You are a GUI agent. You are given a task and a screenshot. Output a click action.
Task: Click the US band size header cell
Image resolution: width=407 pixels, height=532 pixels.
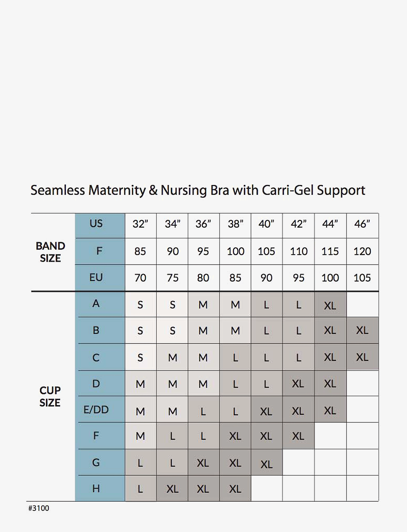(x=100, y=226)
